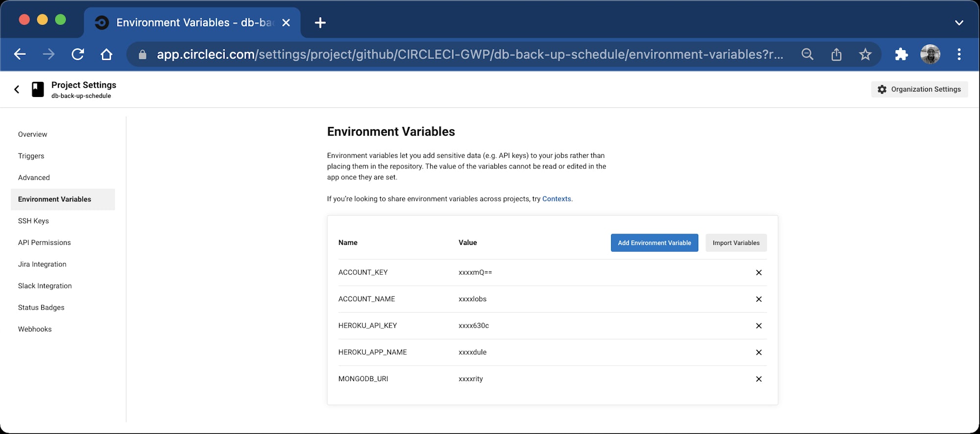
Task: Click the ACCOUNT_NAME name cell
Action: tap(367, 299)
